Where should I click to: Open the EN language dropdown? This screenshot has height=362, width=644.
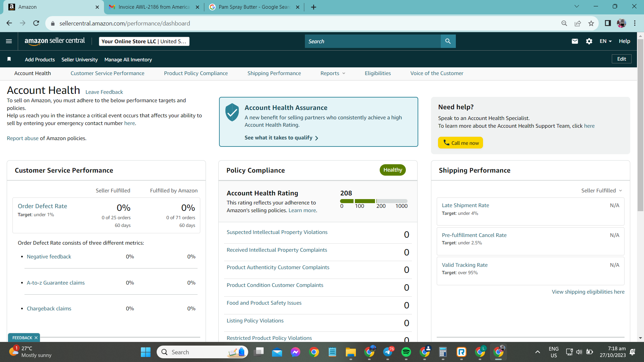point(605,41)
